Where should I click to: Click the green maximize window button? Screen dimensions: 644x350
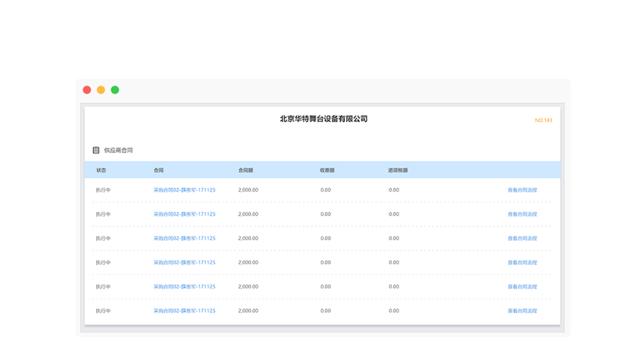coord(115,90)
